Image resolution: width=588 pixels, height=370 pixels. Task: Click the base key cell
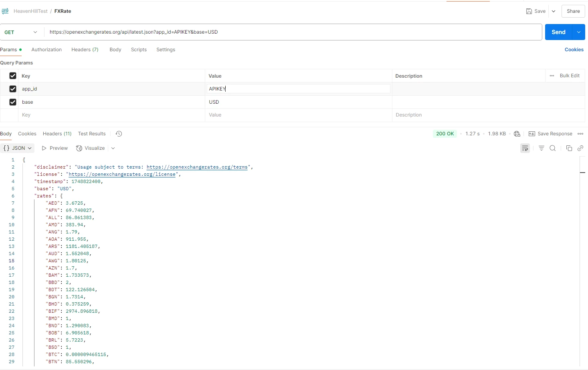111,102
